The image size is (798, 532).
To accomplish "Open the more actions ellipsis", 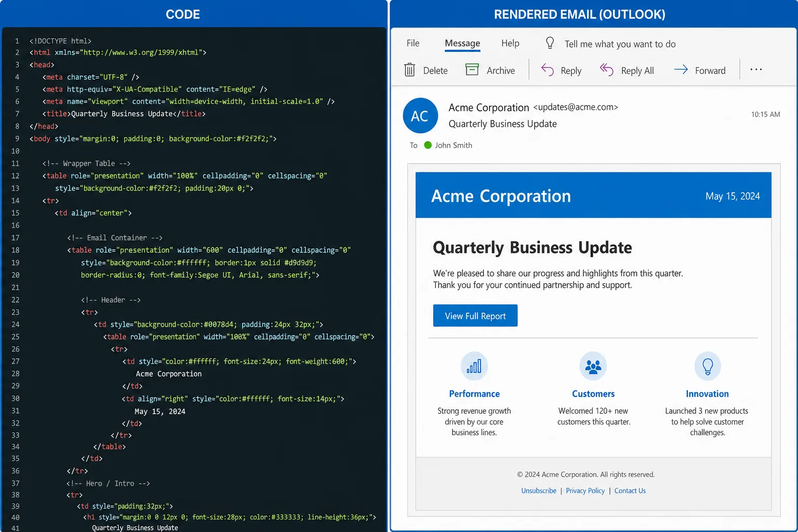I will click(x=756, y=70).
